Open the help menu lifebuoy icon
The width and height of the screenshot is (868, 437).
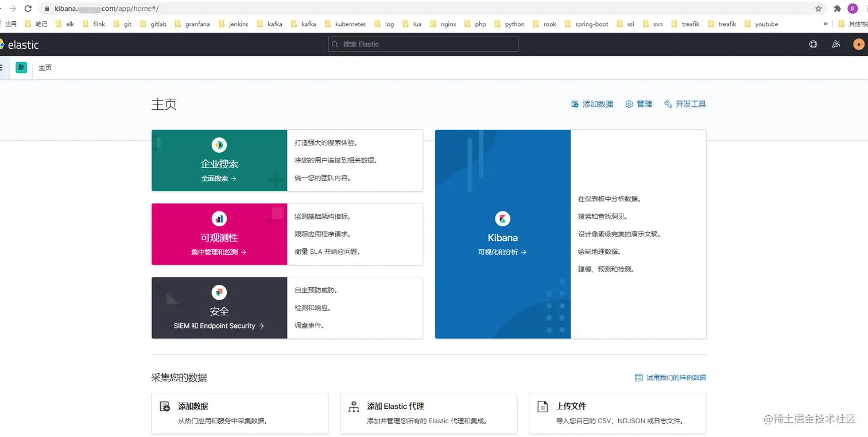point(813,44)
